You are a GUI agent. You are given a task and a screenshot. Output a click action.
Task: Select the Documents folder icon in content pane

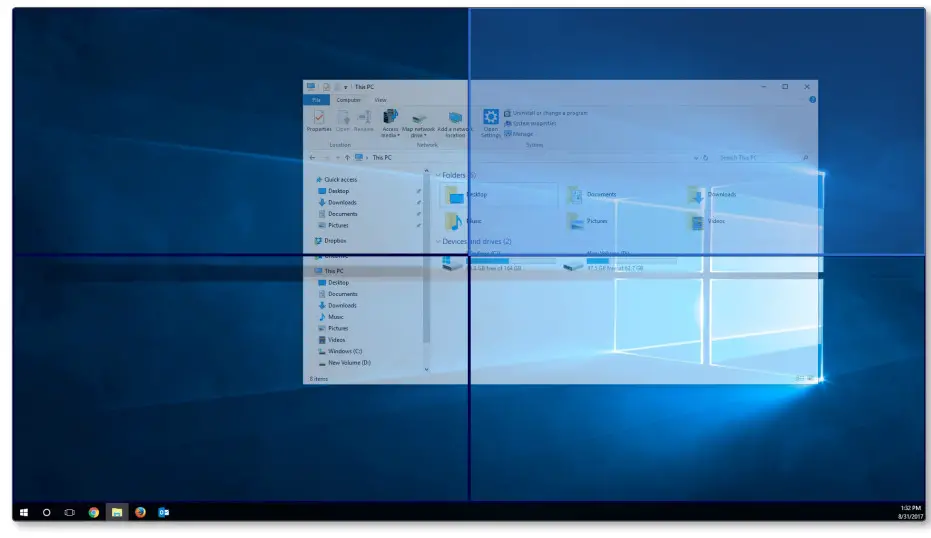(x=575, y=195)
